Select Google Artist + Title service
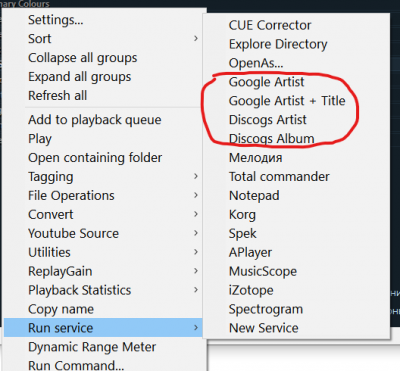Image resolution: width=400 pixels, height=371 pixels. click(x=296, y=101)
